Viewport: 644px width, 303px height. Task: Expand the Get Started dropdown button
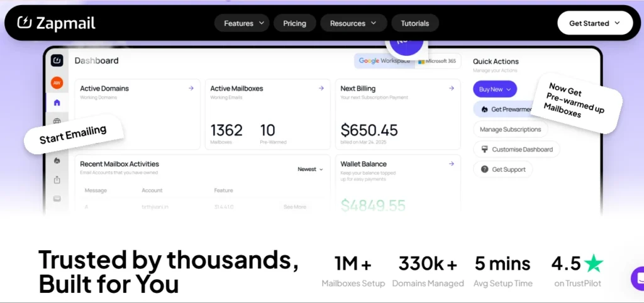coord(595,23)
